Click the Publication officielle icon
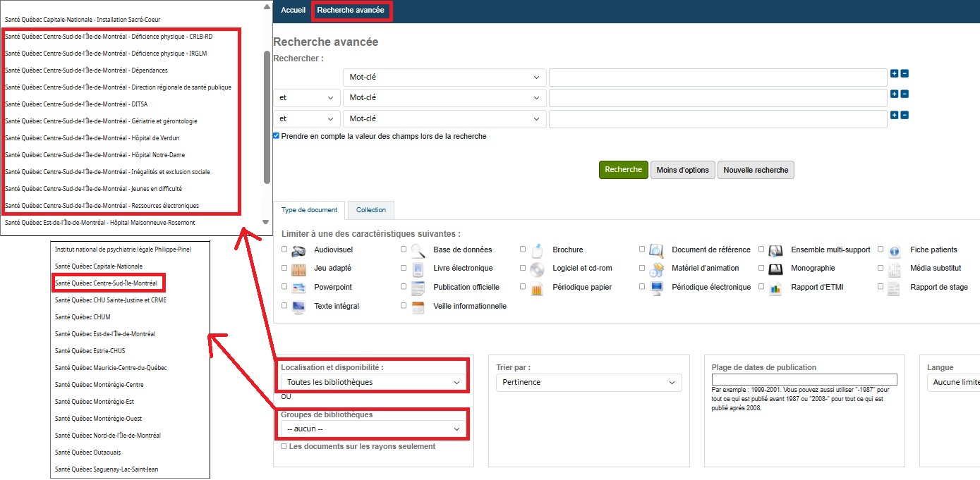Viewport: 980px width, 480px height. click(x=418, y=288)
